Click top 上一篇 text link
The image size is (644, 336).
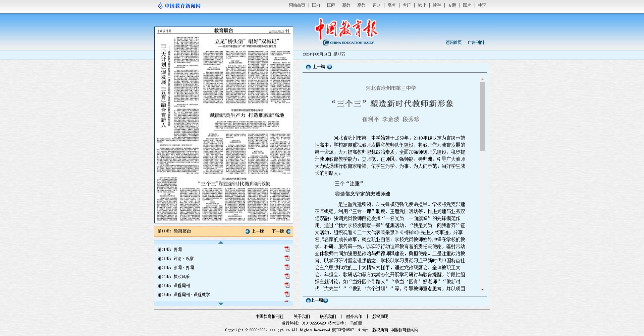pos(319,67)
